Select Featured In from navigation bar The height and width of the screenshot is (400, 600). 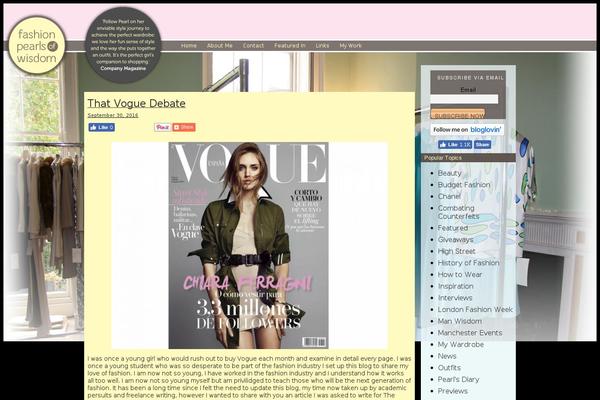(x=290, y=46)
